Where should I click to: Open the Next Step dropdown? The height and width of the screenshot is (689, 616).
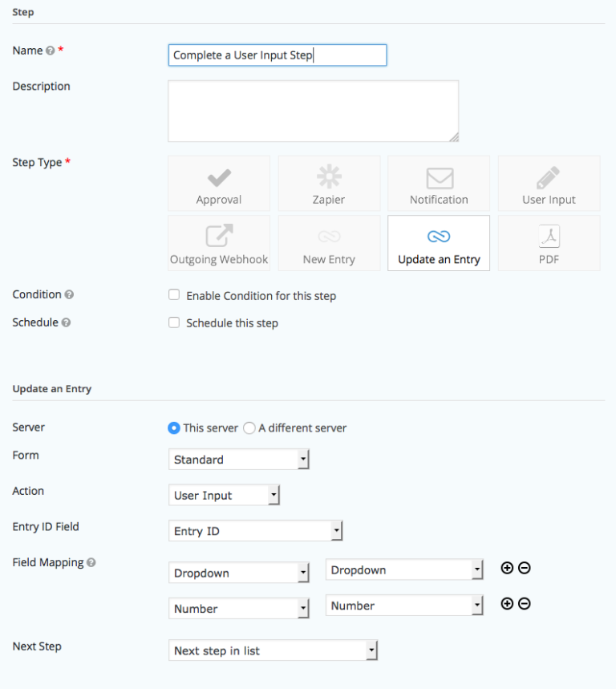(x=273, y=650)
